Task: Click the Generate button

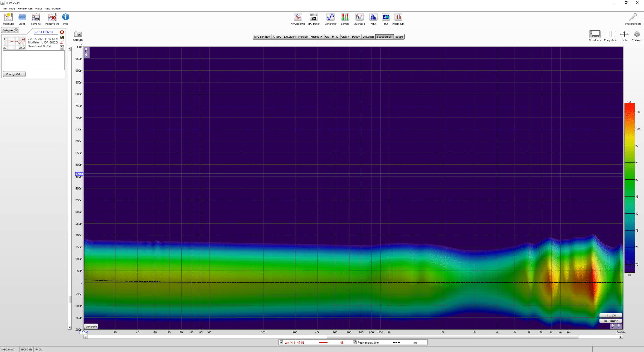Action: point(91,327)
